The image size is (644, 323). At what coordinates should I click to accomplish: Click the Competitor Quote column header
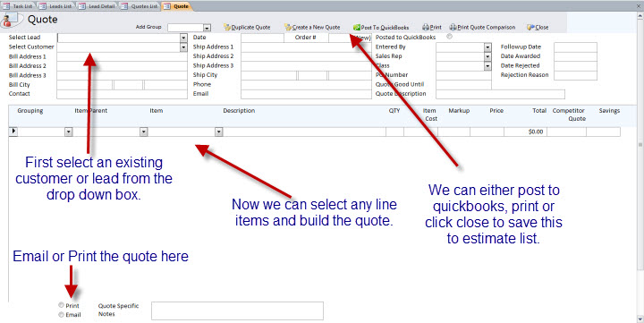click(569, 115)
